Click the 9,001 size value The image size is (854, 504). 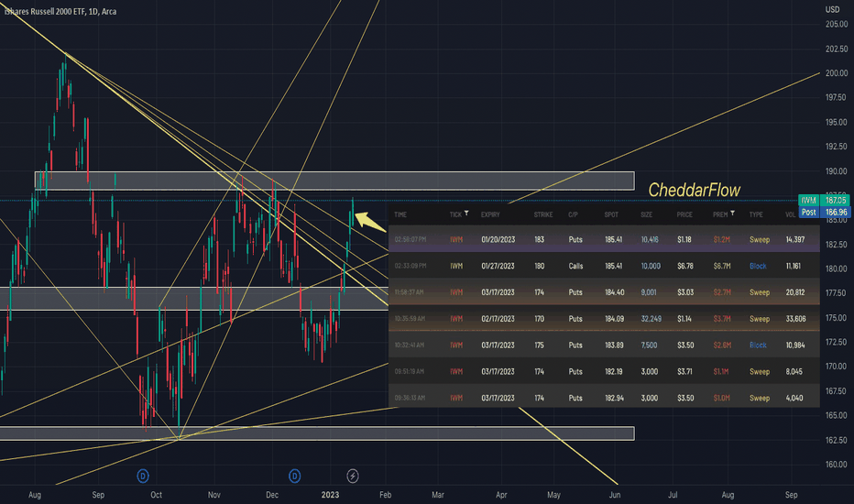click(649, 292)
